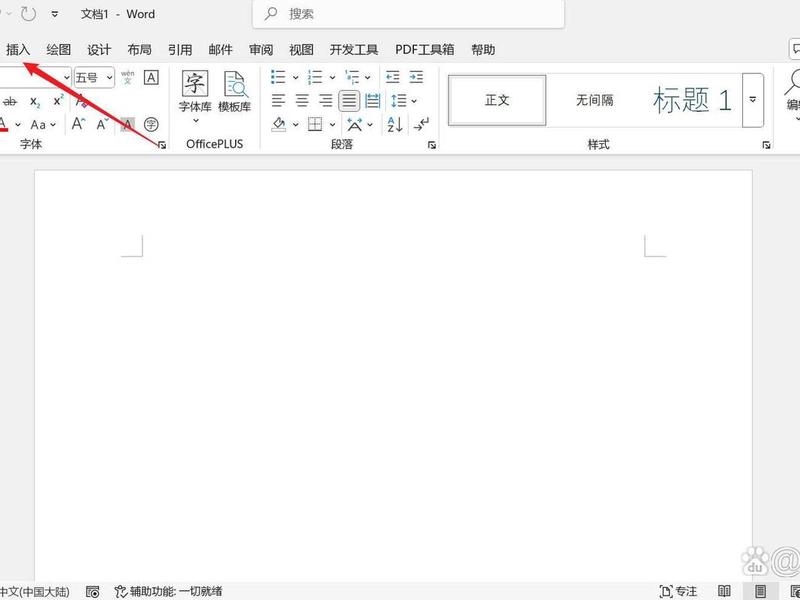800x600 pixels.
Task: Go to the 引用 tab
Action: click(180, 49)
